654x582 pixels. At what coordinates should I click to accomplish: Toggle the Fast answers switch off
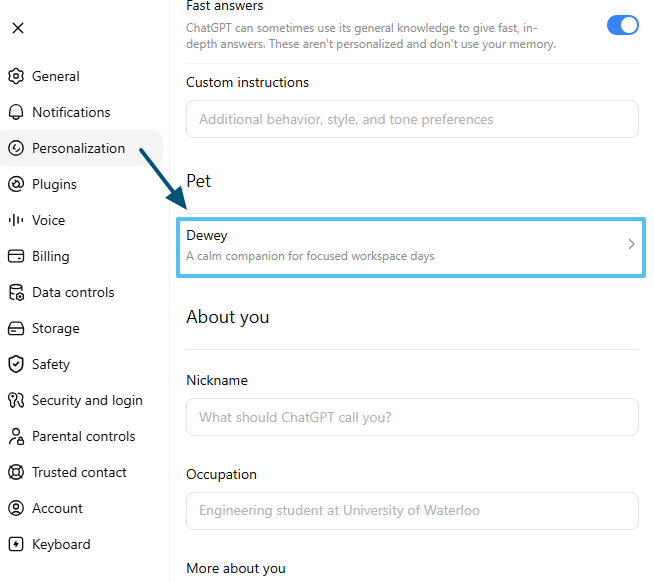(622, 25)
